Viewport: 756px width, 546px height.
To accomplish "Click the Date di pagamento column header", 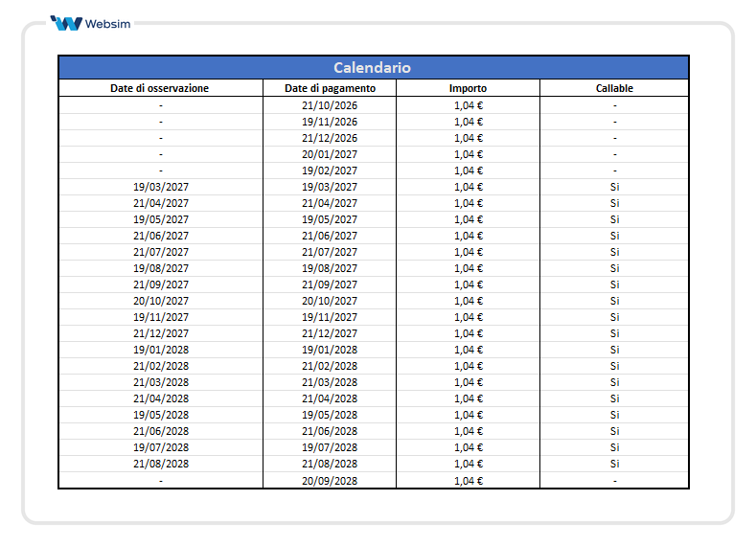I will 330,88.
